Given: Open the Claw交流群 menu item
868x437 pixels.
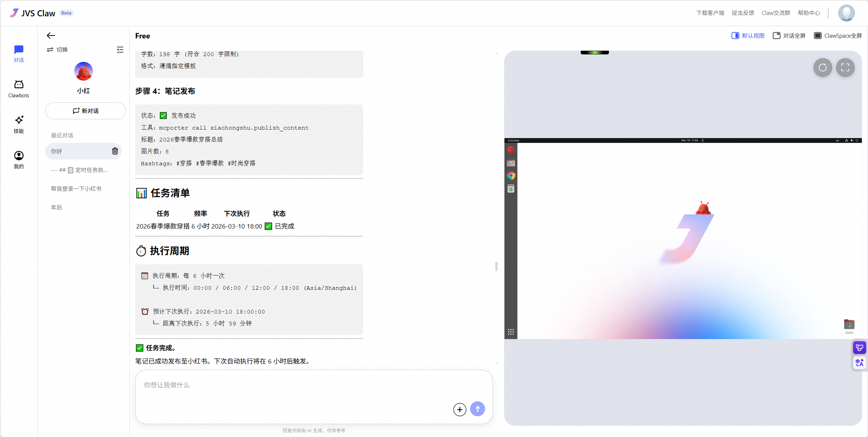Looking at the screenshot, I should pos(776,13).
